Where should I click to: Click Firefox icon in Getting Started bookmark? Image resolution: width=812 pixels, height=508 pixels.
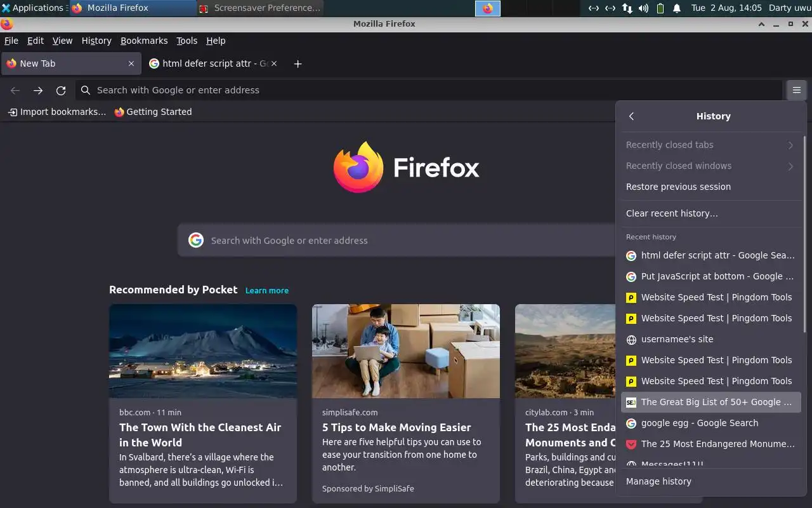[119, 112]
